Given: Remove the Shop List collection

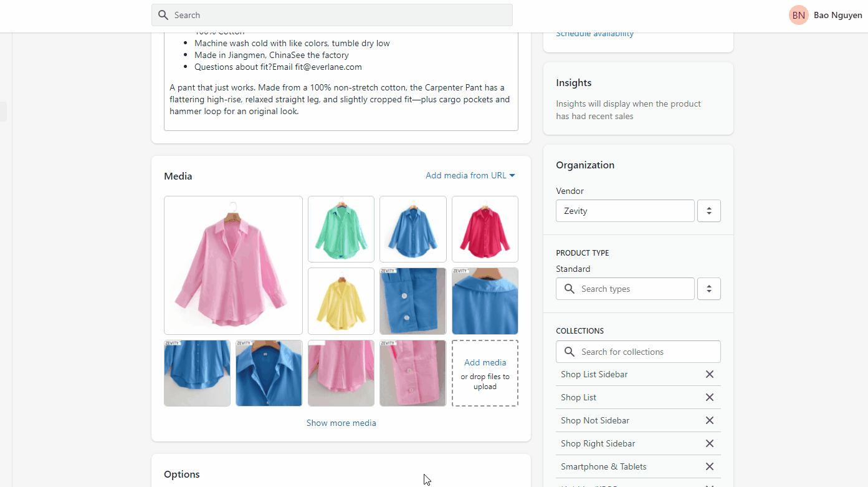Looking at the screenshot, I should [709, 397].
